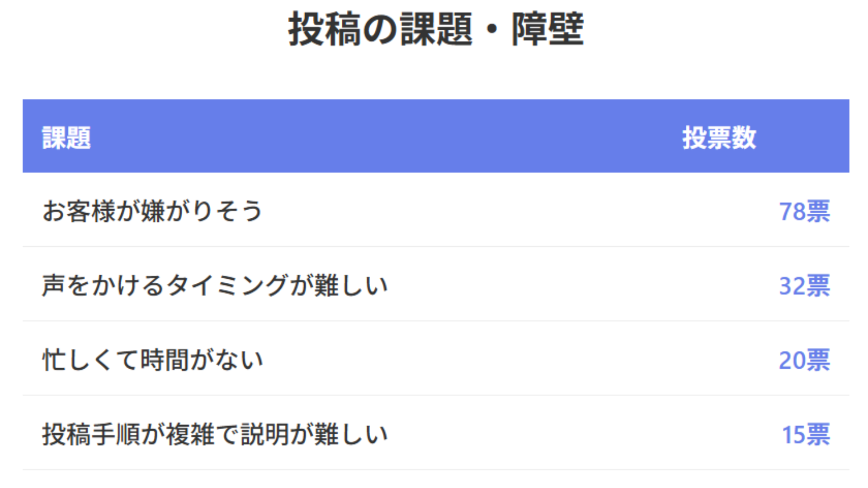This screenshot has width=868, height=488.
Task: Click the 78票 vote count
Action: click(x=804, y=211)
